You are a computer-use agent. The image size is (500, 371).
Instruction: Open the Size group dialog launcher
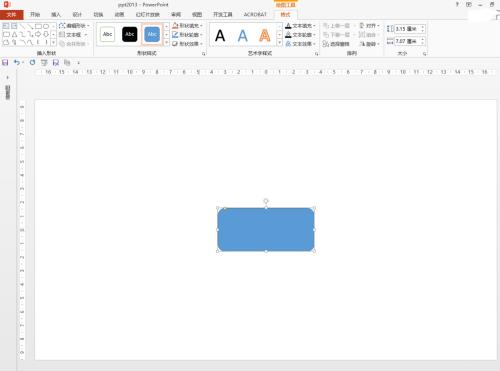point(425,53)
